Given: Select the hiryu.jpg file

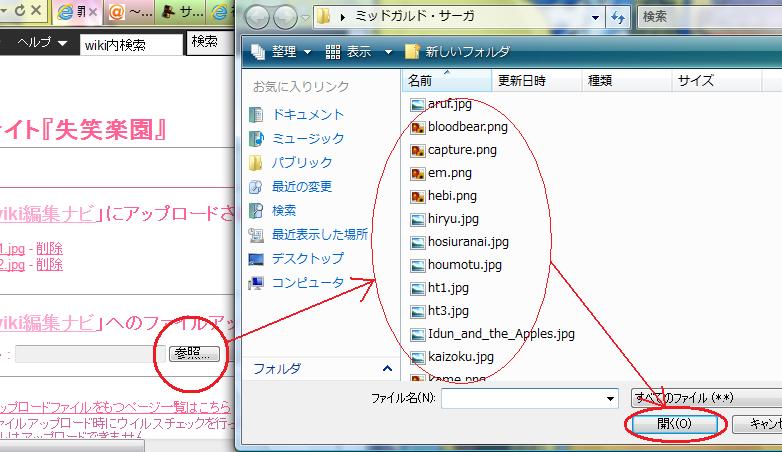Looking at the screenshot, I should (453, 219).
